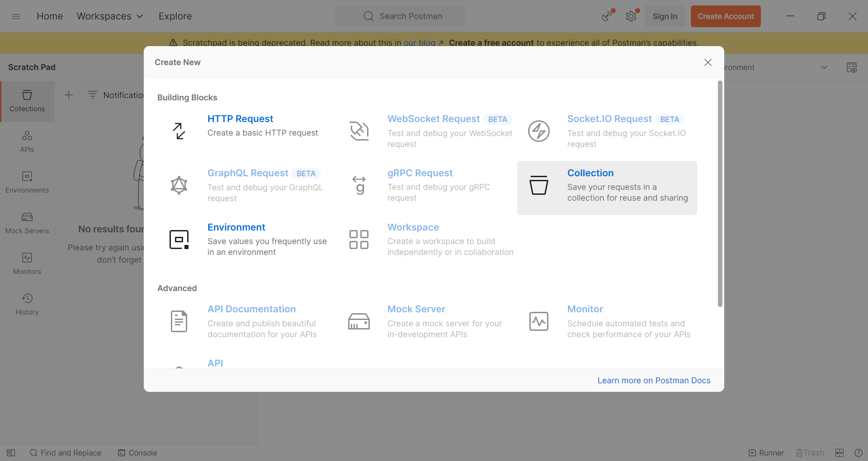The height and width of the screenshot is (461, 868).
Task: Go to the Explore tab
Action: tap(175, 16)
